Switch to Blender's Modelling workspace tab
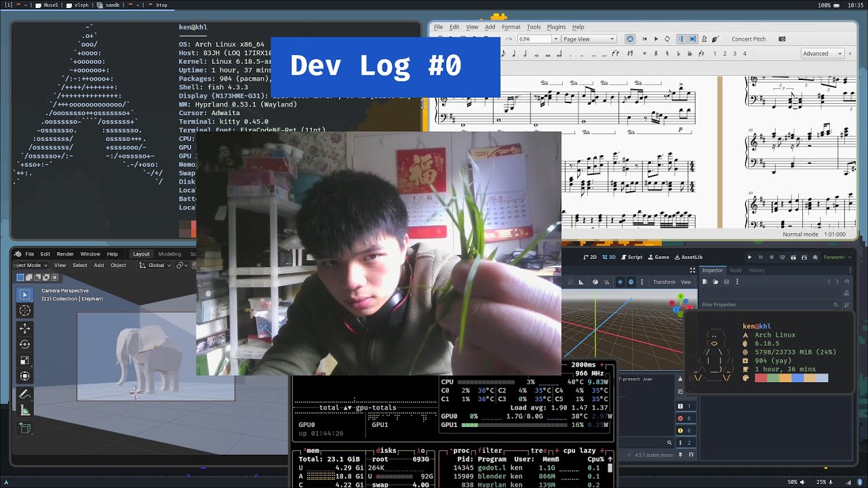 click(170, 254)
